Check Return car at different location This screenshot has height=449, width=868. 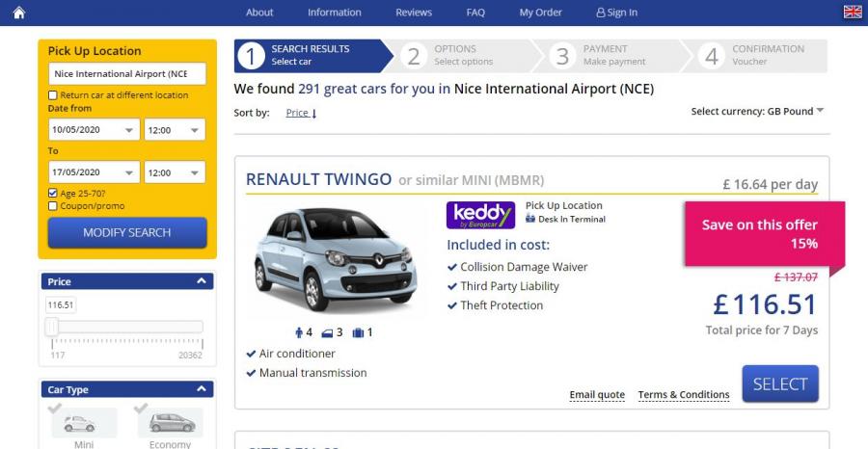click(x=53, y=95)
